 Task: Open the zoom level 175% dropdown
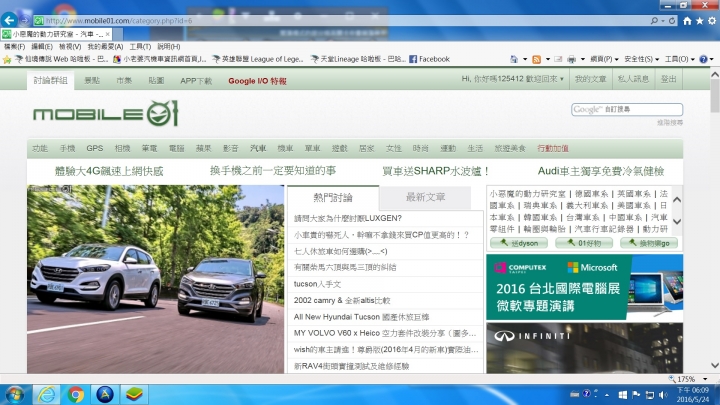click(705, 379)
